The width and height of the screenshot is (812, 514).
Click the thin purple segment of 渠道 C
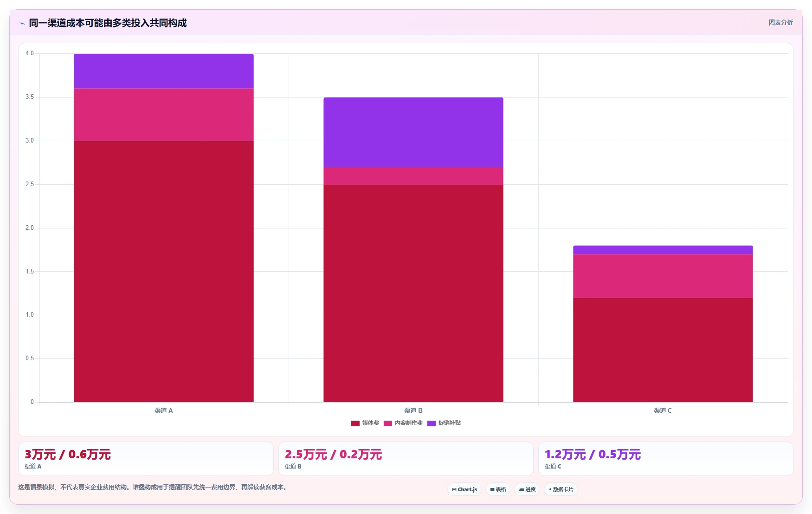point(663,250)
